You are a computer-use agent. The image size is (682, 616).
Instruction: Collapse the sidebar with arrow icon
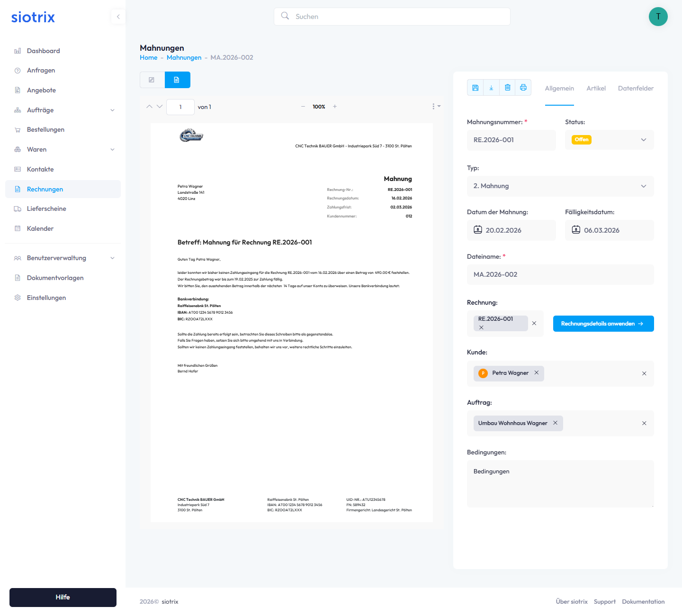click(118, 17)
